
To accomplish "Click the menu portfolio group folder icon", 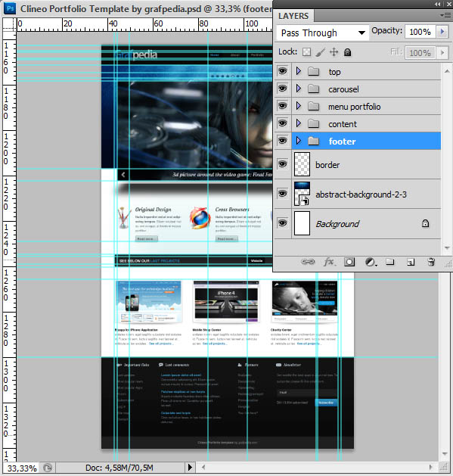I will pyautogui.click(x=313, y=106).
